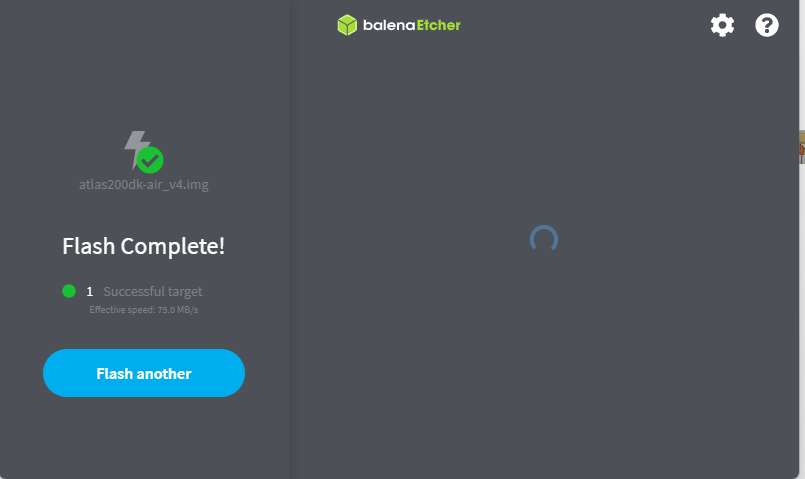Click the green balena cube logo

pos(347,25)
